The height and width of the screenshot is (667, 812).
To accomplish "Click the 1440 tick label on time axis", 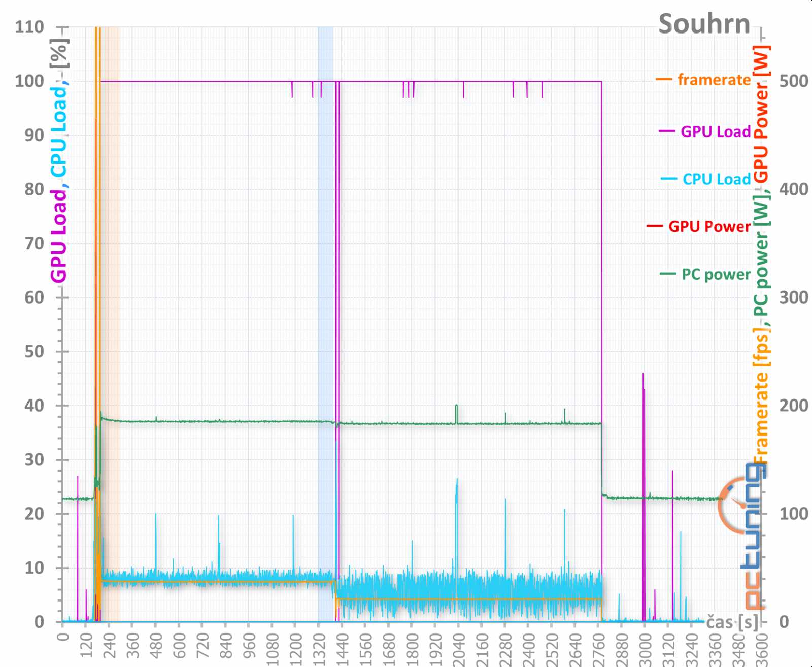I will tap(342, 649).
